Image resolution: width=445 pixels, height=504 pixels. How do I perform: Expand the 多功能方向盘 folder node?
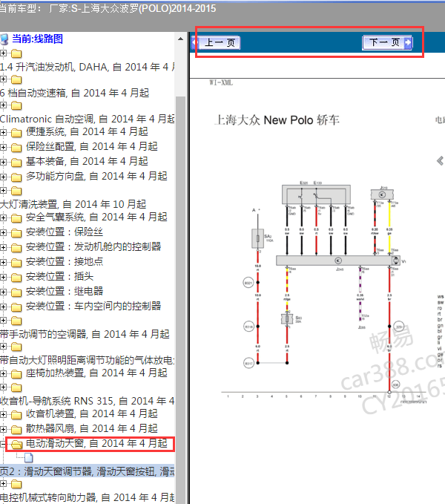click(3, 177)
